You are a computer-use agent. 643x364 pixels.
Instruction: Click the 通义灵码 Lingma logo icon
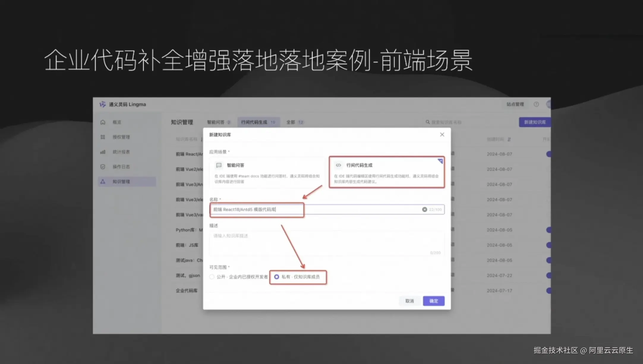pos(103,104)
